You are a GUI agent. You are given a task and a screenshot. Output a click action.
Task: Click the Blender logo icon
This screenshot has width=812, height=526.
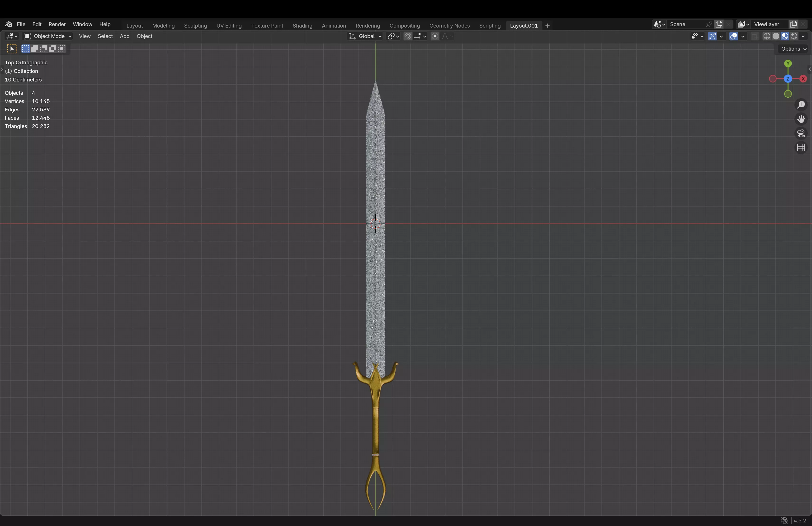coord(9,24)
